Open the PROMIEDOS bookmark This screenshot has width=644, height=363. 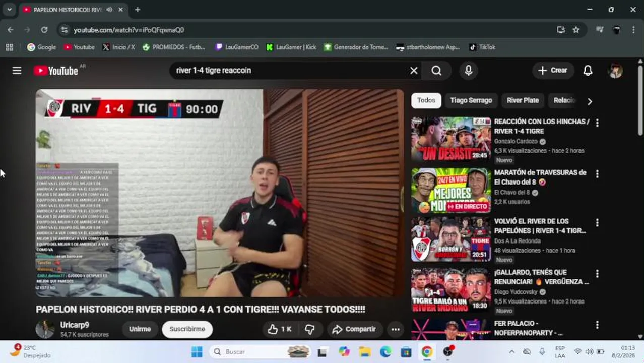click(173, 47)
